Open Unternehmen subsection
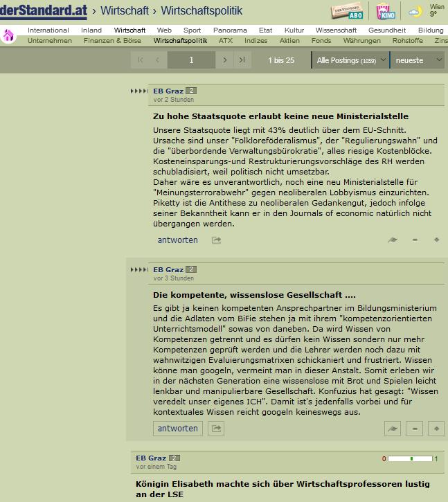Screen dimensions: 448x502 tap(50, 41)
